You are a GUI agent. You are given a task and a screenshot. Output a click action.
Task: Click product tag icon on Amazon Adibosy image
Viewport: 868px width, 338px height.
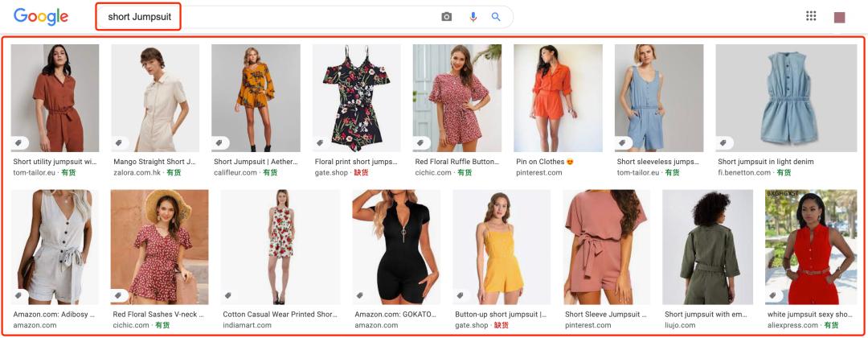[18, 295]
